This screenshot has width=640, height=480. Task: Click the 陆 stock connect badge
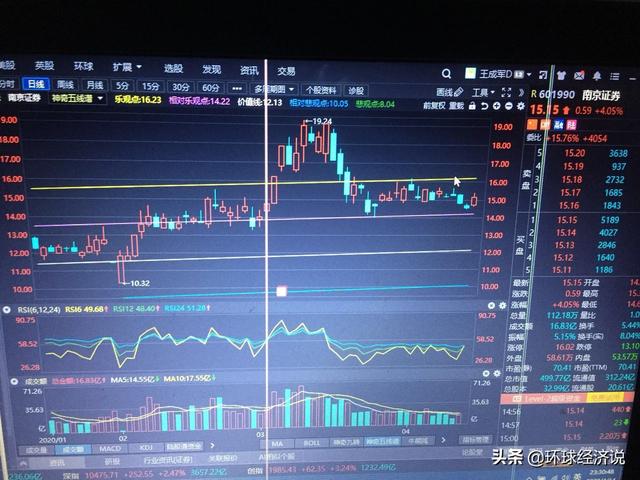571,125
